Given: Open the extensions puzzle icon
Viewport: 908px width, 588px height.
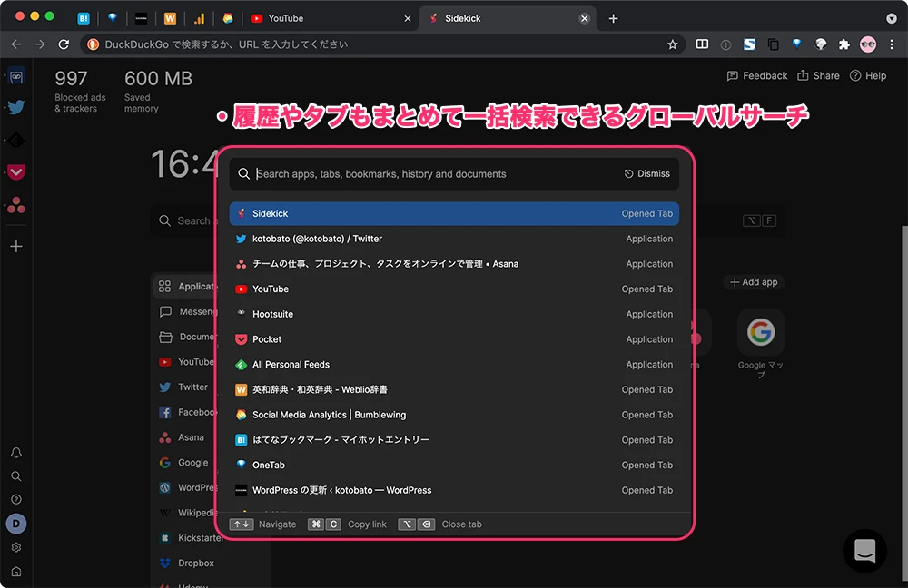Looking at the screenshot, I should coord(844,44).
